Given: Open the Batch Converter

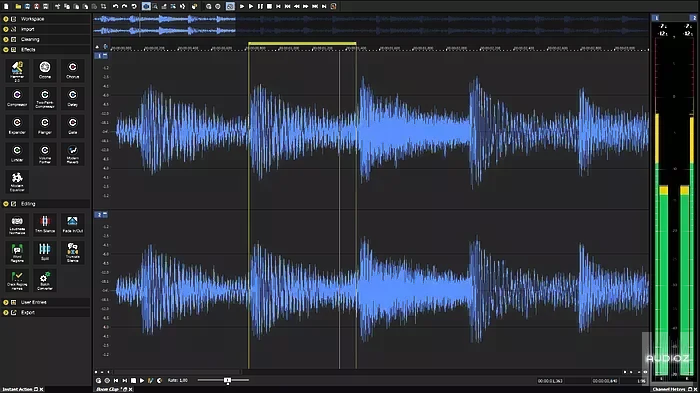Looking at the screenshot, I should point(45,280).
